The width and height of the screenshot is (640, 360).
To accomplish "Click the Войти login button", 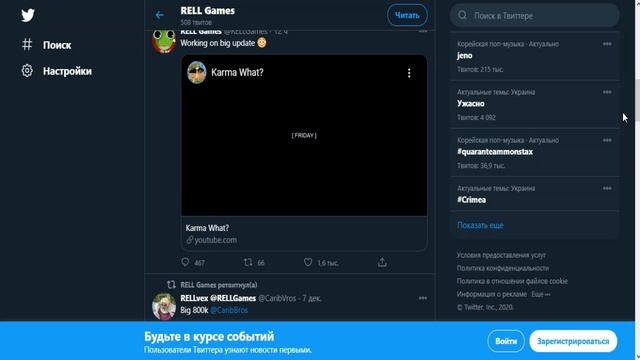I will tap(506, 341).
